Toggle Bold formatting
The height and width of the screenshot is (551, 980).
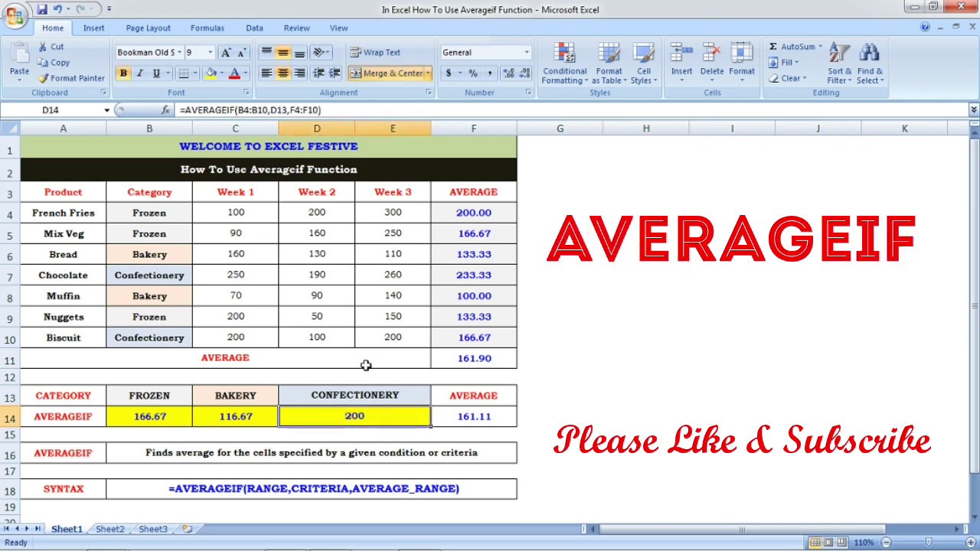[123, 73]
